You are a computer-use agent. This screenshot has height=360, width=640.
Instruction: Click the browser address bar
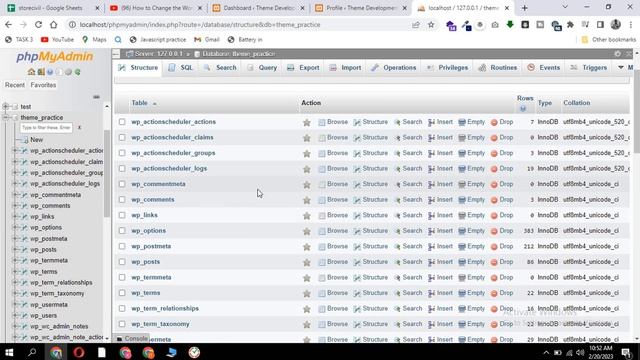coord(241,24)
